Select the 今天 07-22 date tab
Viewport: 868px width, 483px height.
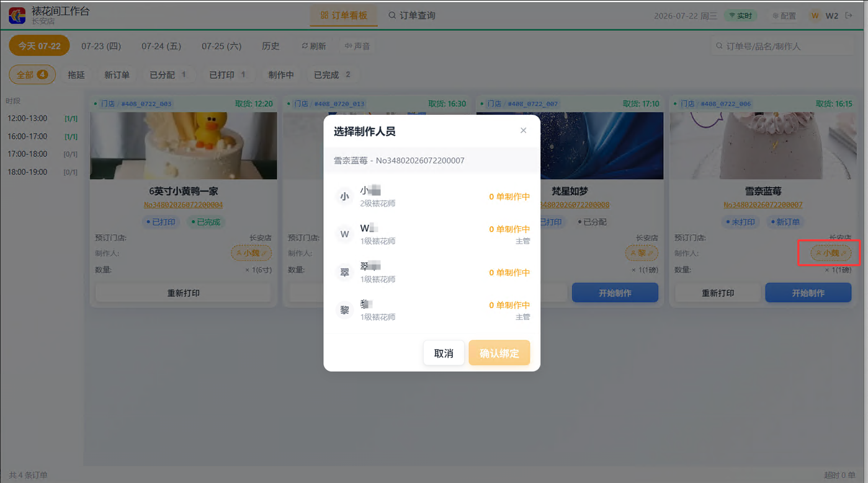pos(39,46)
